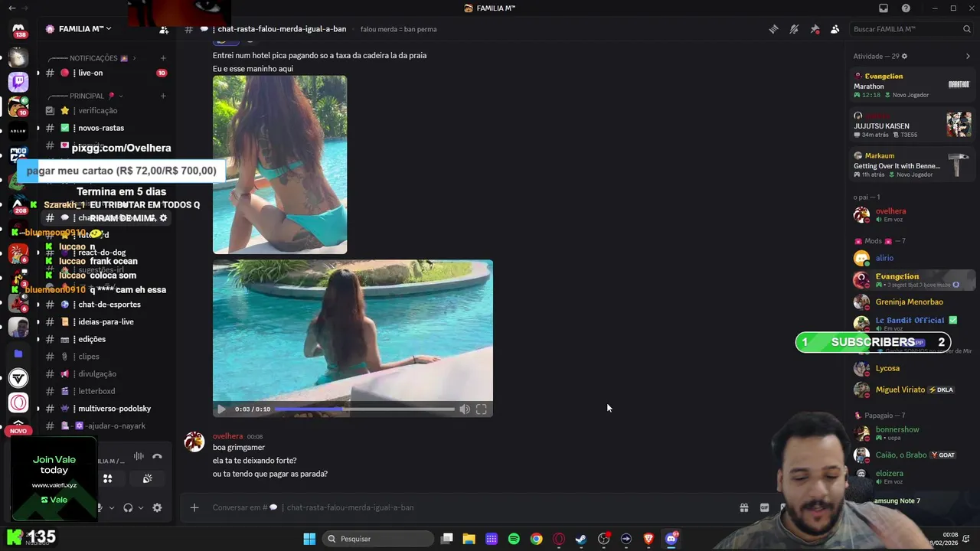Open the letterboxd channel
Viewport: 980px width, 551px height.
106,391
